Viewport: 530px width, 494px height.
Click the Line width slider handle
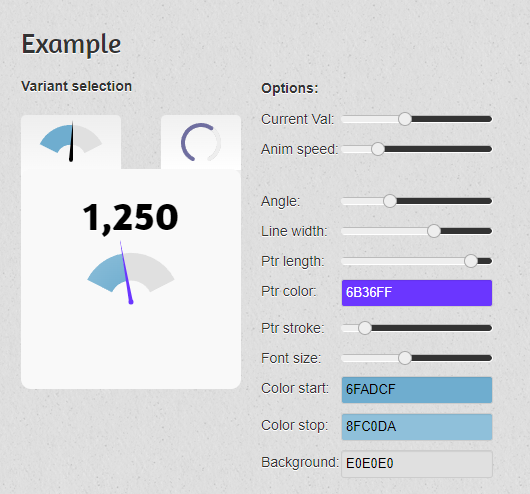click(x=434, y=231)
